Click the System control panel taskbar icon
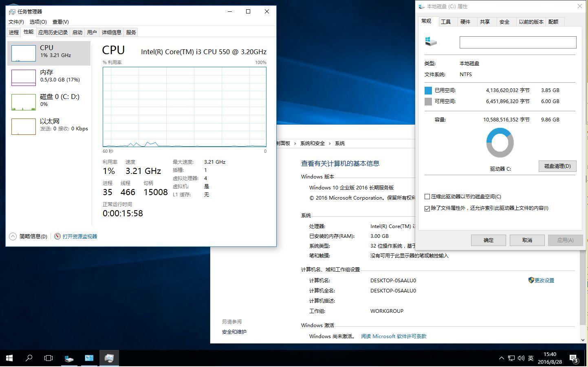 pyautogui.click(x=89, y=358)
